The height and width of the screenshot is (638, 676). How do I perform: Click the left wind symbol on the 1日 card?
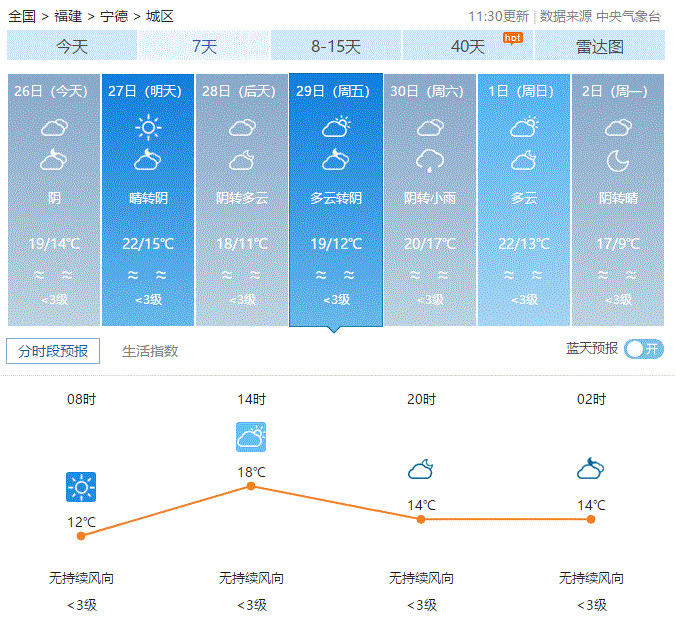click(x=509, y=275)
